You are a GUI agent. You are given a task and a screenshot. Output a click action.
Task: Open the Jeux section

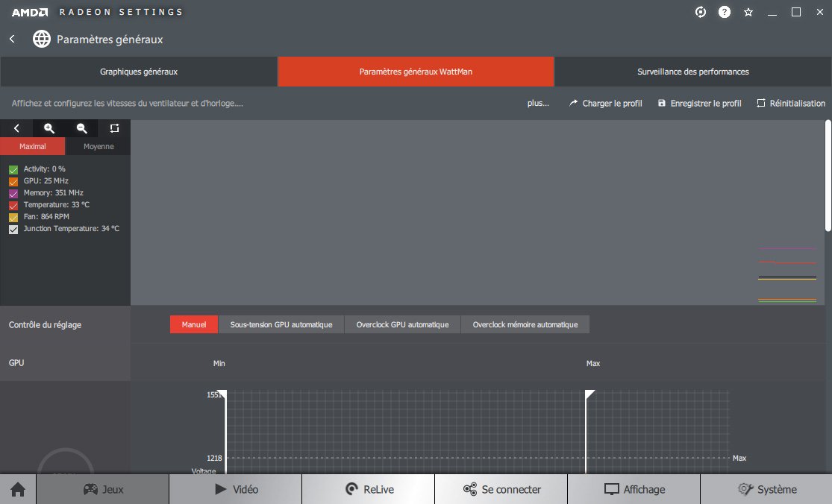point(103,489)
